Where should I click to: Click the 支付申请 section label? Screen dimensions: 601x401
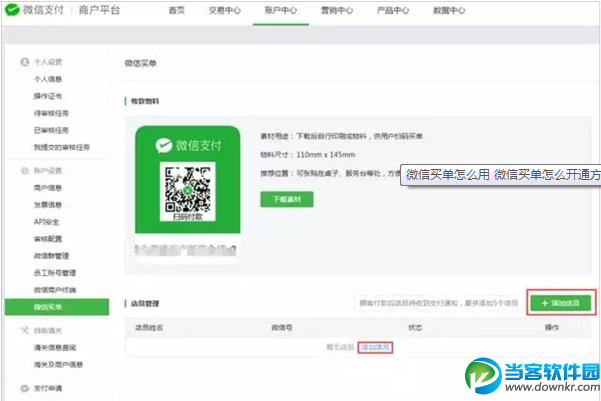tap(48, 388)
